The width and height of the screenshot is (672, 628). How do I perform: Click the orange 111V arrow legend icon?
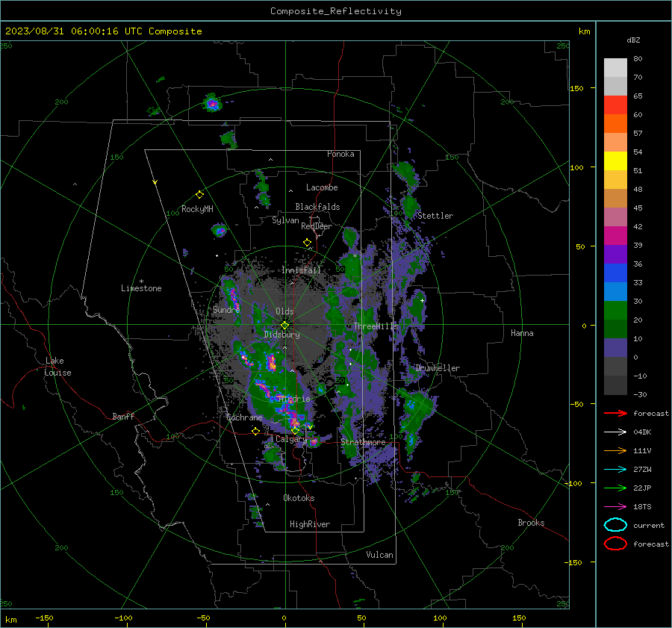click(615, 450)
